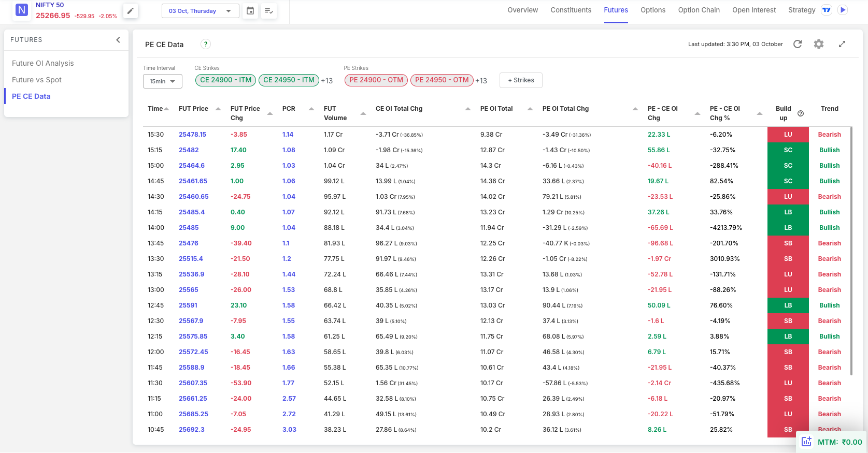This screenshot has width=868, height=453.
Task: Click FUT volume 1.17 Cr
Action: 333,135
